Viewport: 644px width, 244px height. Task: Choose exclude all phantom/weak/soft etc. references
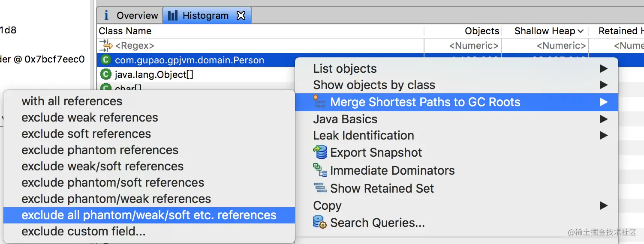[x=149, y=215]
